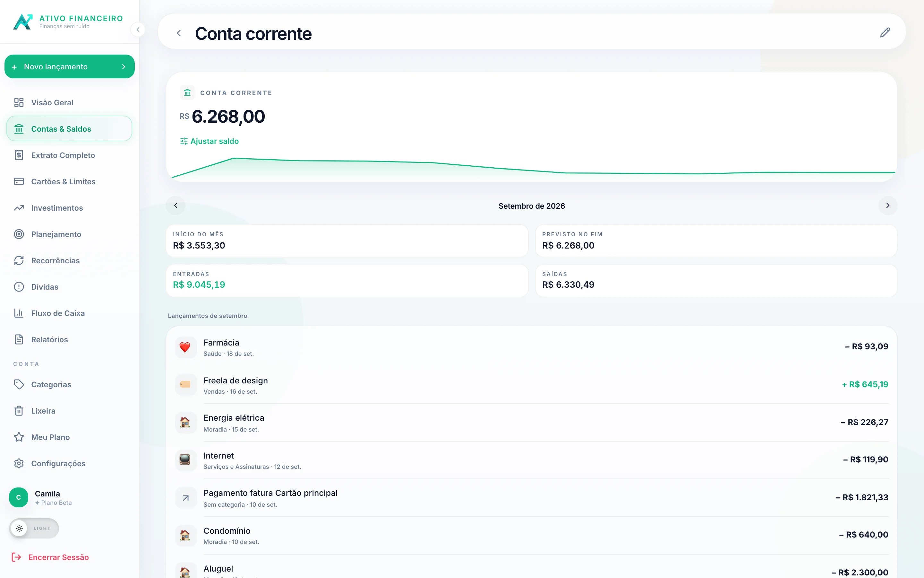Click the bank icon next to CONTA CORRENTE label
This screenshot has height=578, width=924.
pos(187,92)
